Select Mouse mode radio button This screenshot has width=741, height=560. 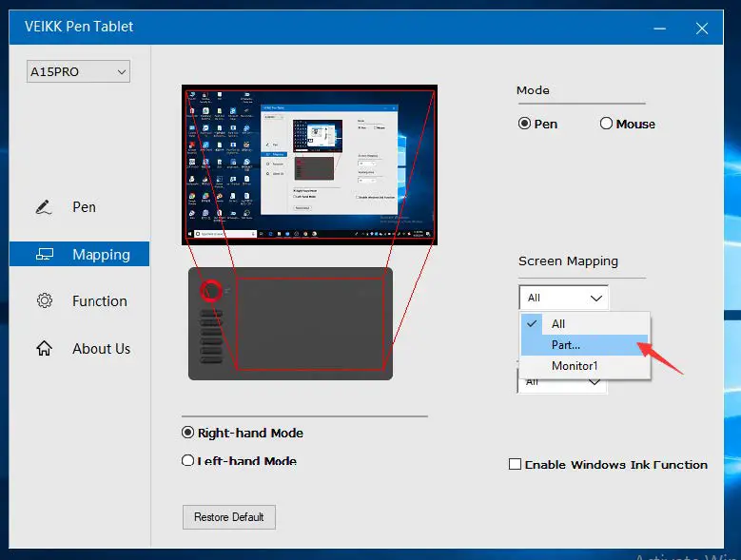tap(606, 124)
